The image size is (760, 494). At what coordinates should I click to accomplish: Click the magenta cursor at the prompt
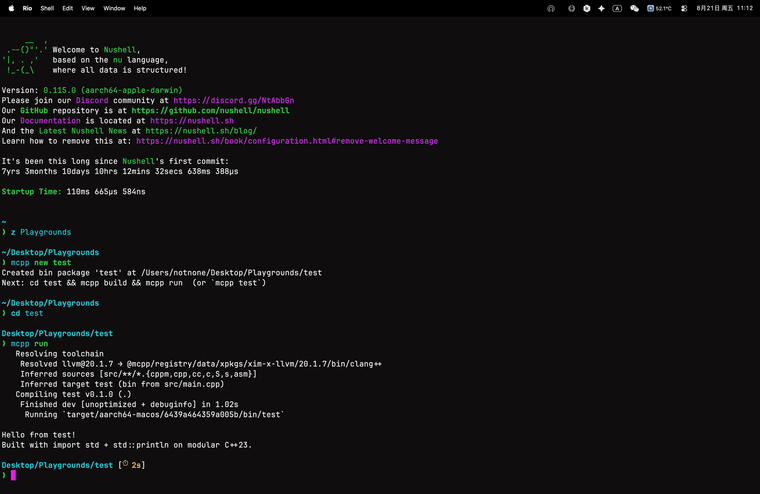[x=13, y=476]
